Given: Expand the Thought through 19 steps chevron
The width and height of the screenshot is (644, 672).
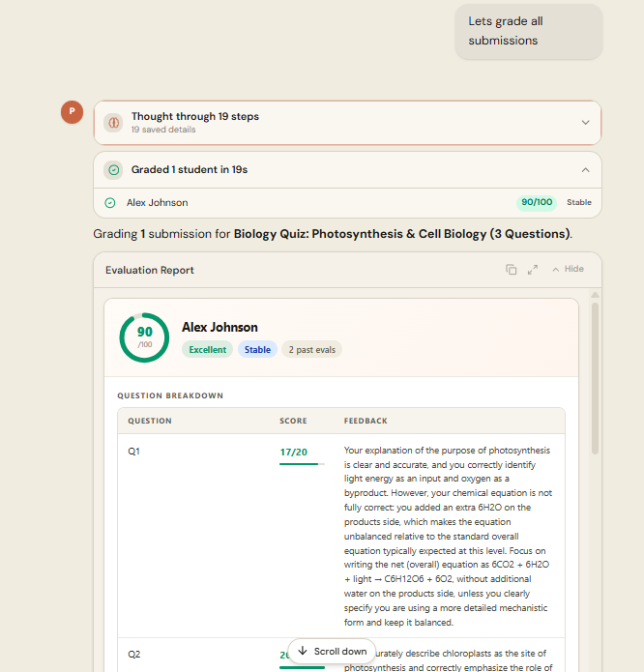Looking at the screenshot, I should (x=585, y=123).
